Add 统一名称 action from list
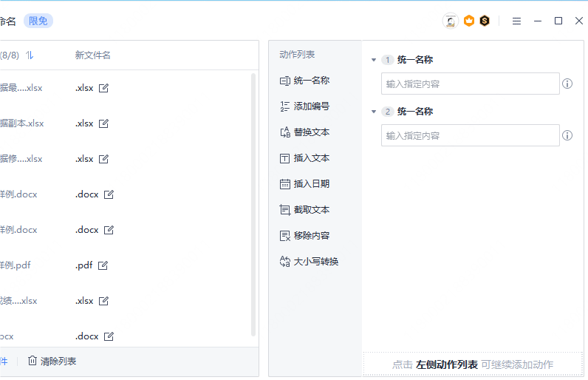Viewport: 588px width, 380px height. 304,81
